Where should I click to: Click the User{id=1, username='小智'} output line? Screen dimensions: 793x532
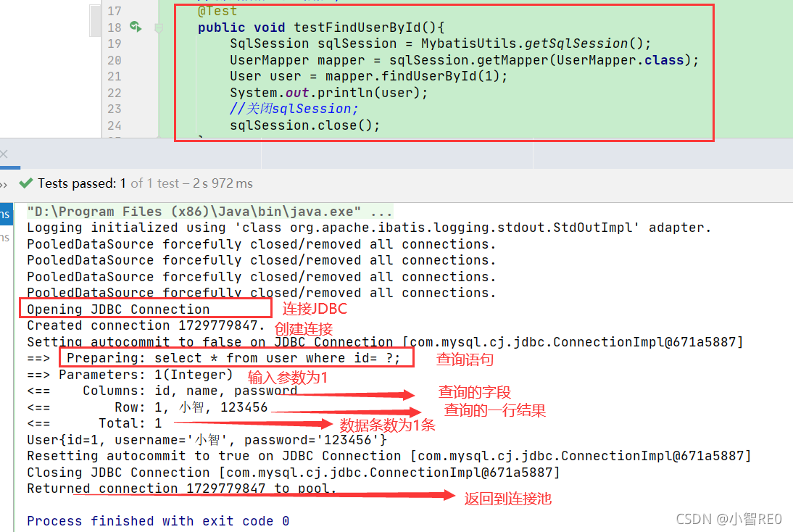point(207,440)
